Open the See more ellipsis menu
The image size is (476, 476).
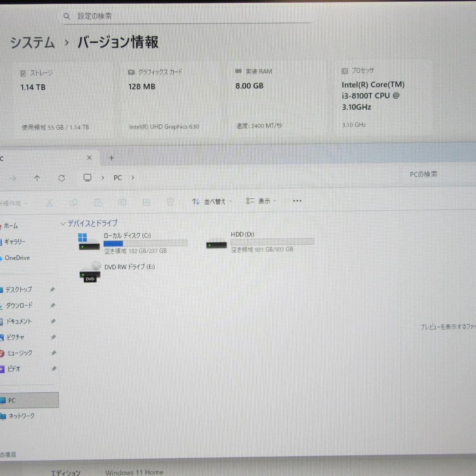[x=297, y=201]
